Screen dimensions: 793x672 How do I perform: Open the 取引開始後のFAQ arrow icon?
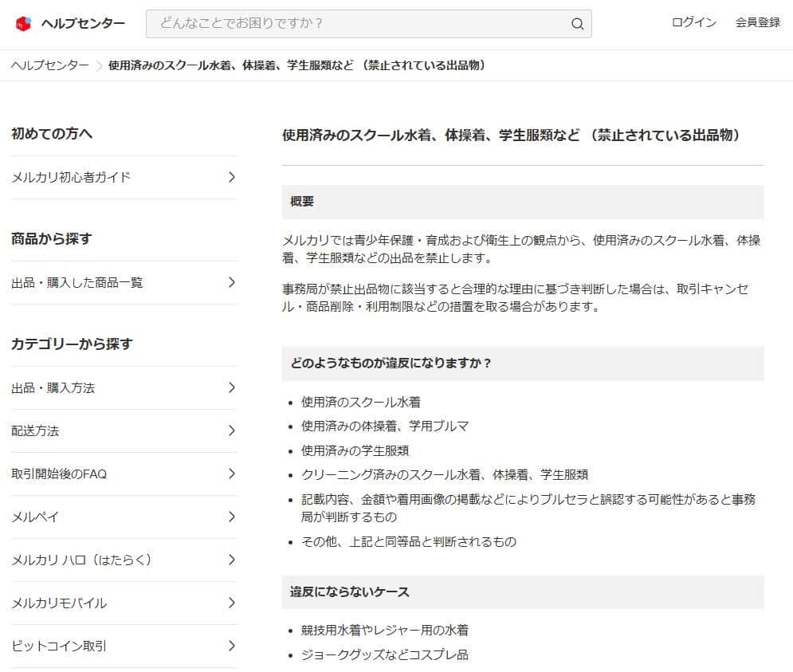click(231, 474)
